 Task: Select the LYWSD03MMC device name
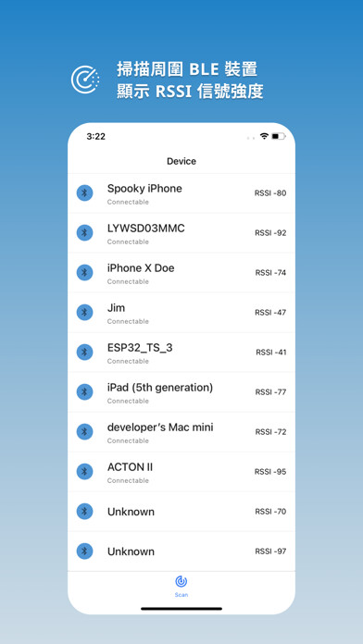146,229
